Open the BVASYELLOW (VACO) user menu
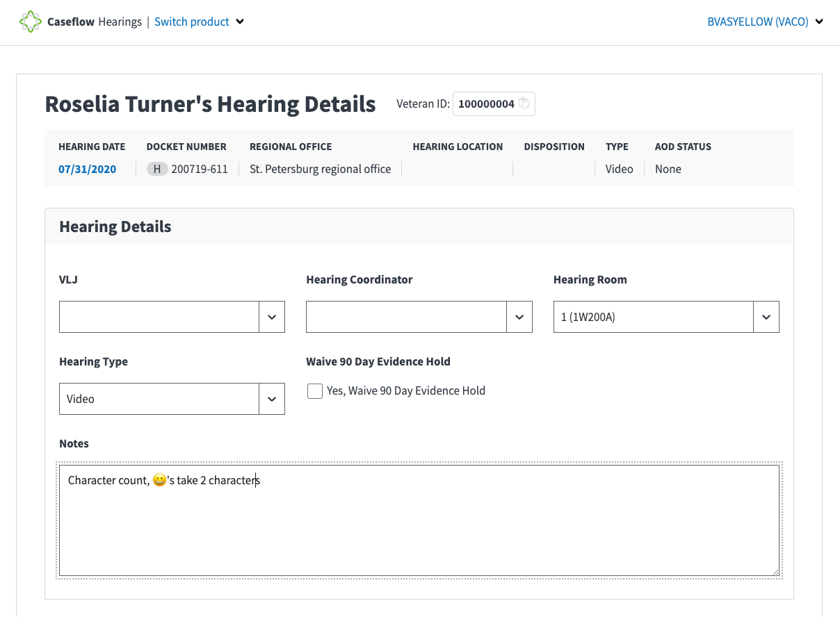Screen dimensions: 840x617 765,22
